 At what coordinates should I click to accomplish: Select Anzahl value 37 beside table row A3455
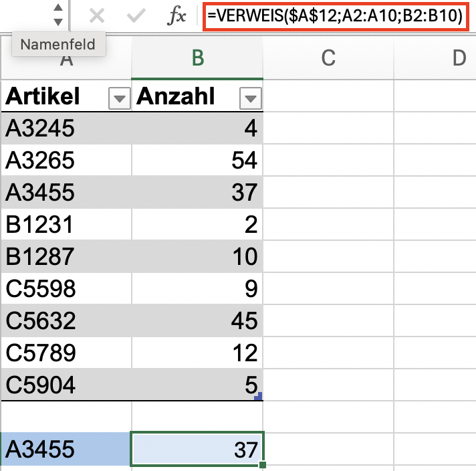(x=197, y=192)
